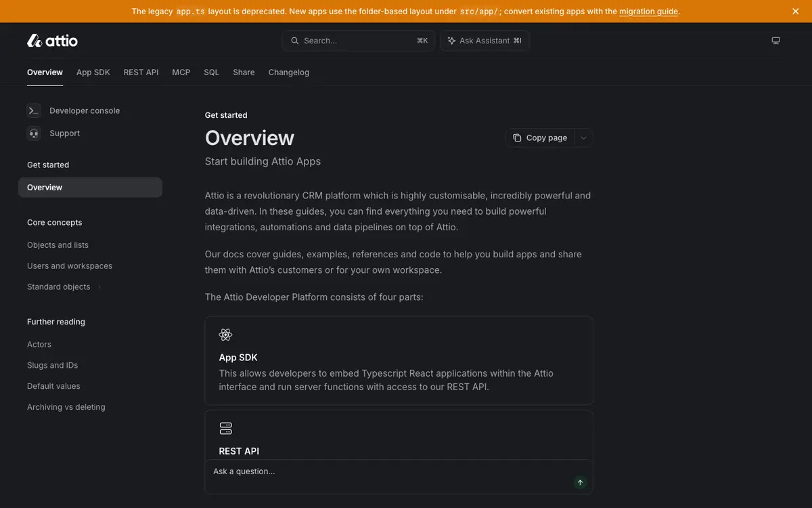The image size is (812, 508).
Task: Open the Actors page
Action: click(39, 345)
